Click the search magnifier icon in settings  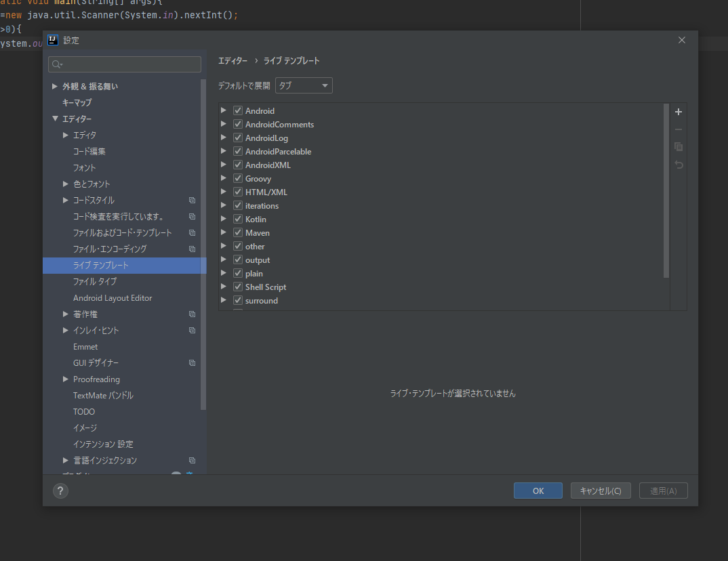57,64
